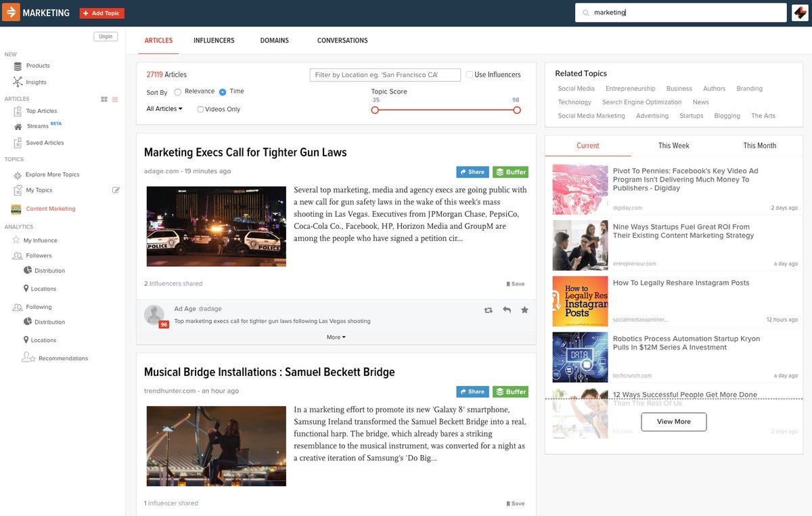Save the Musical Bridge Installations article
The width and height of the screenshot is (812, 516).
pyautogui.click(x=516, y=503)
